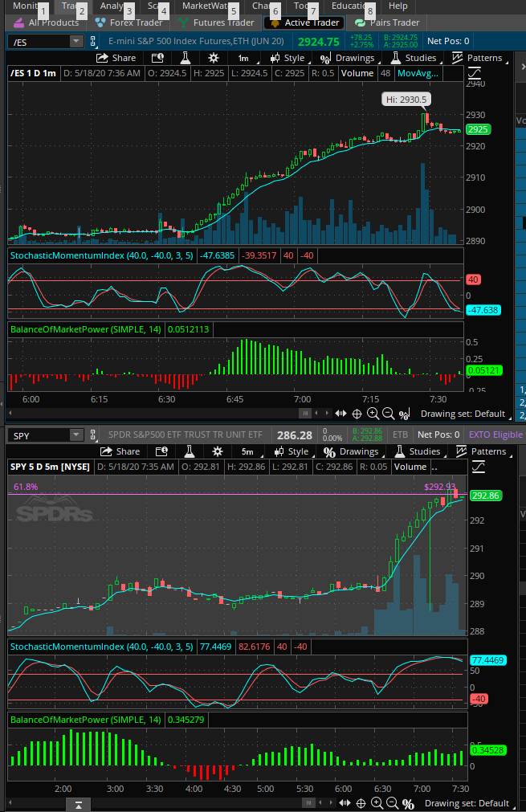This screenshot has width=526, height=812.
Task: Zoom out on the SPY chart
Action: [393, 803]
